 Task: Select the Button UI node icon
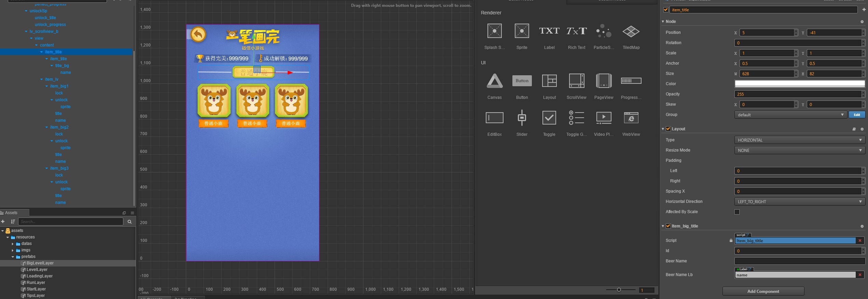tap(522, 81)
